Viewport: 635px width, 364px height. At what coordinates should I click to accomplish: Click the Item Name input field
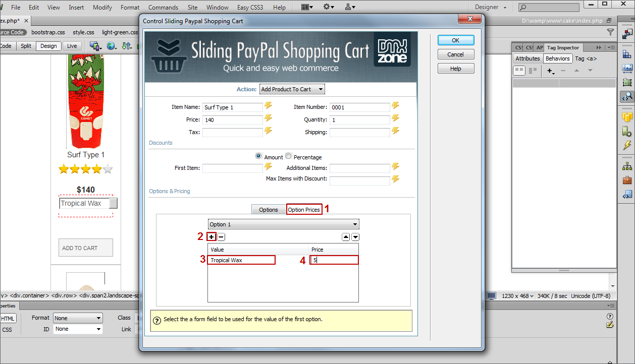coord(233,107)
